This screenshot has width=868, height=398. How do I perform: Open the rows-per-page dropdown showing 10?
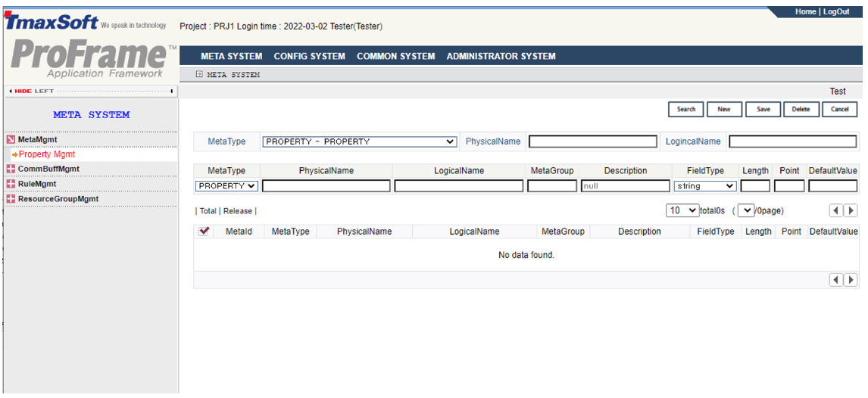[x=682, y=211]
